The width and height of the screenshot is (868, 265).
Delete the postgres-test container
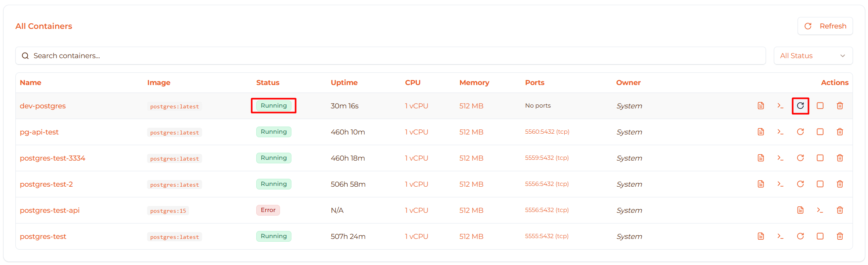[x=840, y=236]
